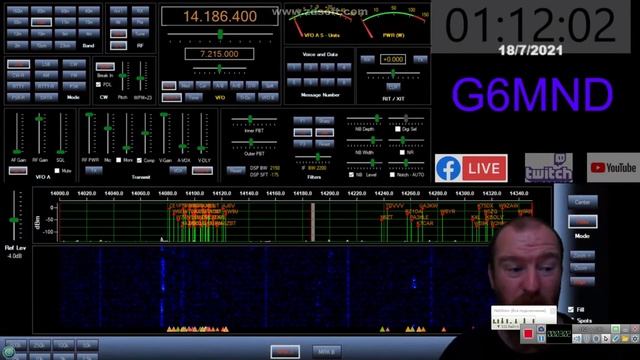Click the green icon in recorder toolbar

tap(616, 329)
